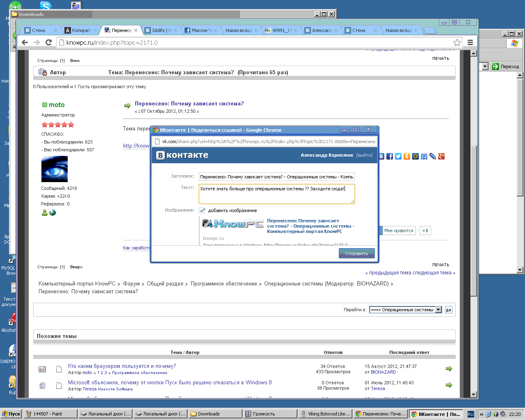Toggle the 'добавить изображение' checkbox
The image size is (525, 420).
pyautogui.click(x=202, y=210)
